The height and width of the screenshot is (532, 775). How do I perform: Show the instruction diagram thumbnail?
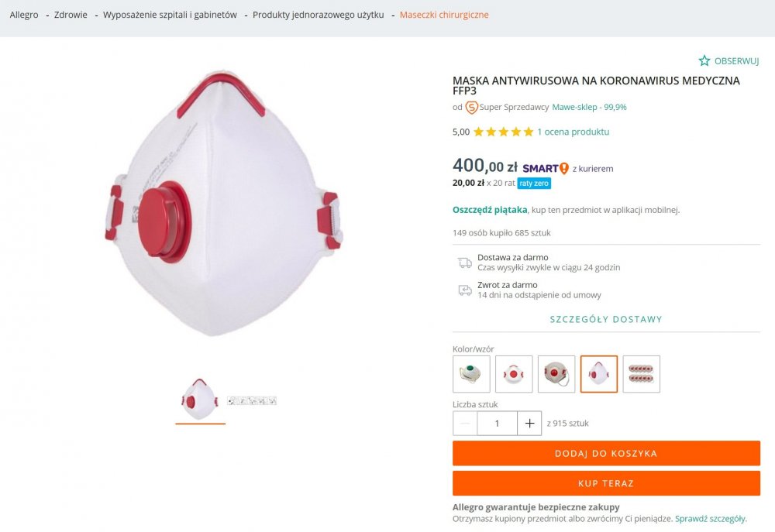click(x=252, y=401)
